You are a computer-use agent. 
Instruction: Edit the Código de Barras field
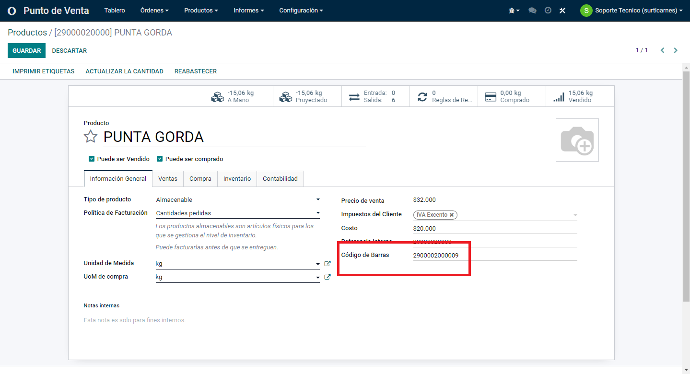(495, 255)
